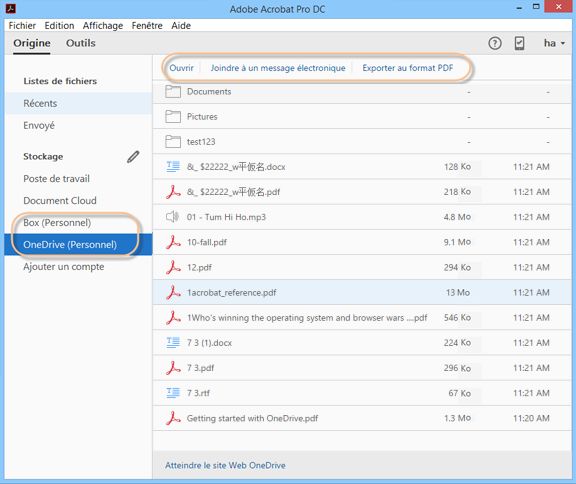Click the audio icon of Tum Hi Ho.mp3
The width and height of the screenshot is (576, 484).
point(172,217)
